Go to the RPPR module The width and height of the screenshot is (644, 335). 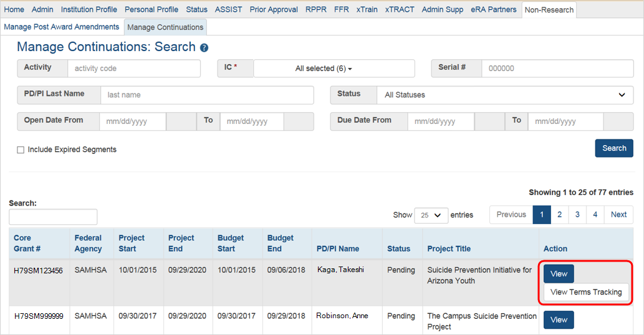[316, 9]
